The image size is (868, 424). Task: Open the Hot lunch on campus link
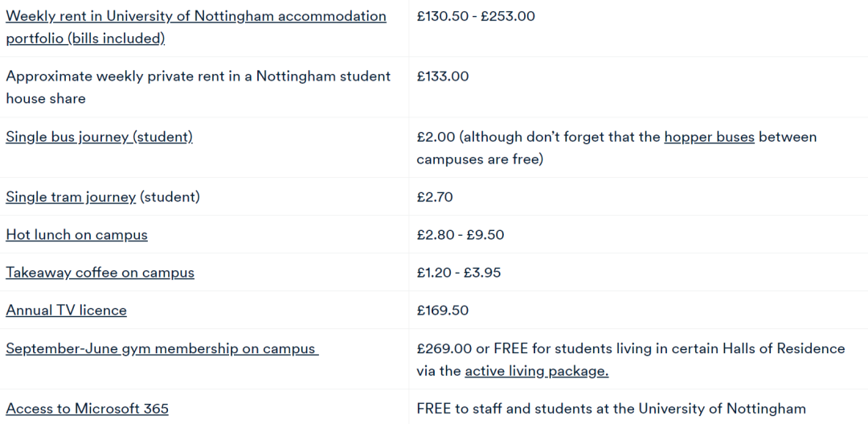tap(76, 235)
